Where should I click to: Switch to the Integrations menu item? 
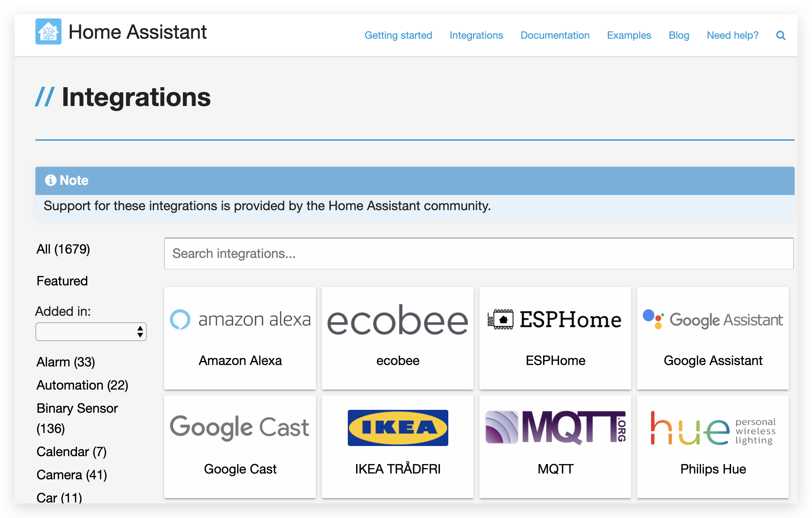coord(476,35)
